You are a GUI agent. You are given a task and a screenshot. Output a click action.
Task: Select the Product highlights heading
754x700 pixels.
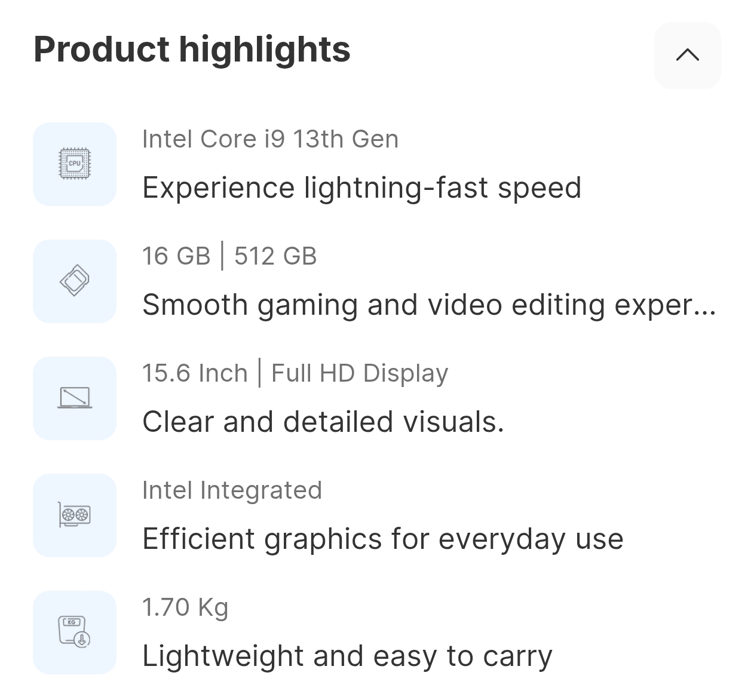192,49
